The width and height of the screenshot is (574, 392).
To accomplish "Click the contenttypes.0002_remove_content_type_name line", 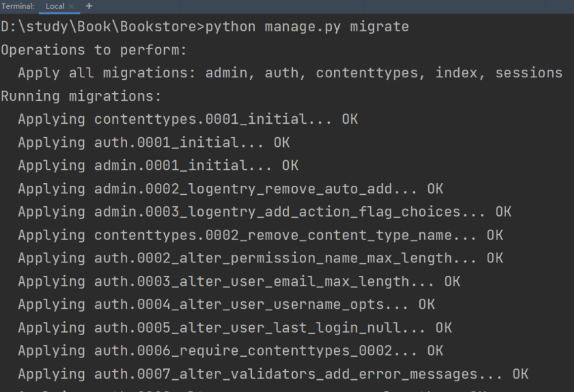I will (x=260, y=235).
